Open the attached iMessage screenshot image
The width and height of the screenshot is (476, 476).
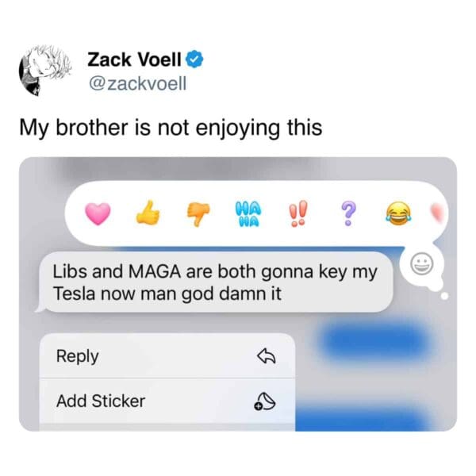point(238,294)
